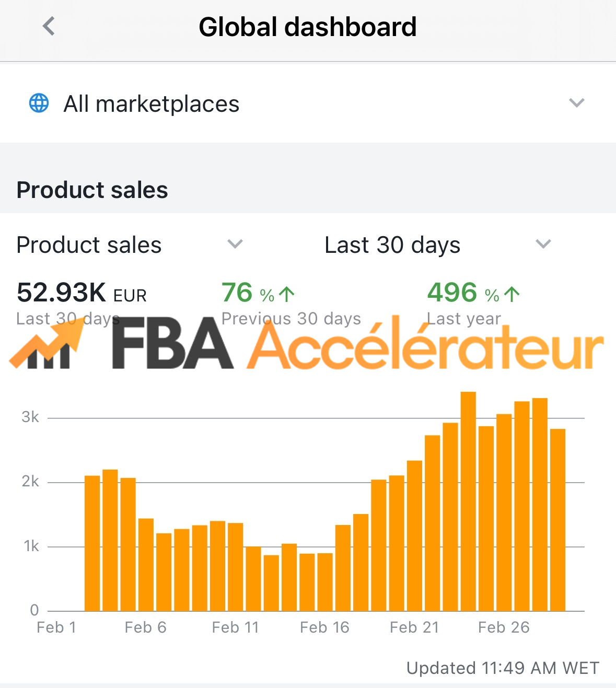Select the All marketplaces selector row
The width and height of the screenshot is (616, 688).
(x=308, y=103)
